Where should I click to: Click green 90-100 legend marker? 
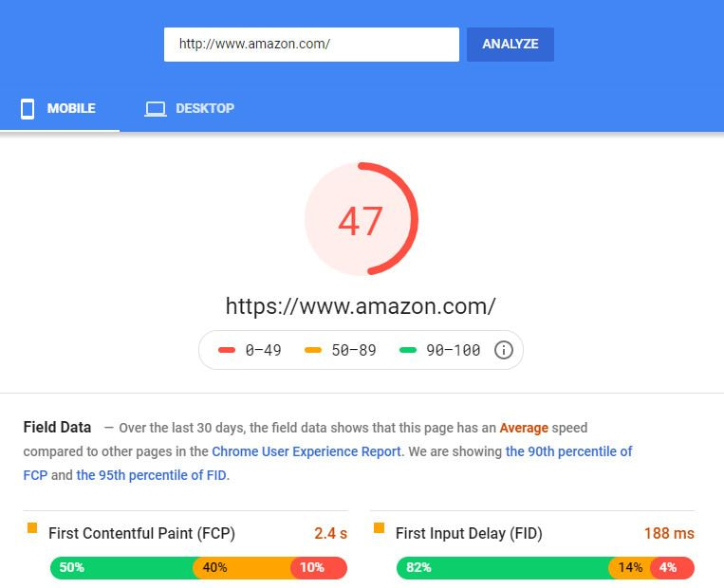click(x=408, y=350)
